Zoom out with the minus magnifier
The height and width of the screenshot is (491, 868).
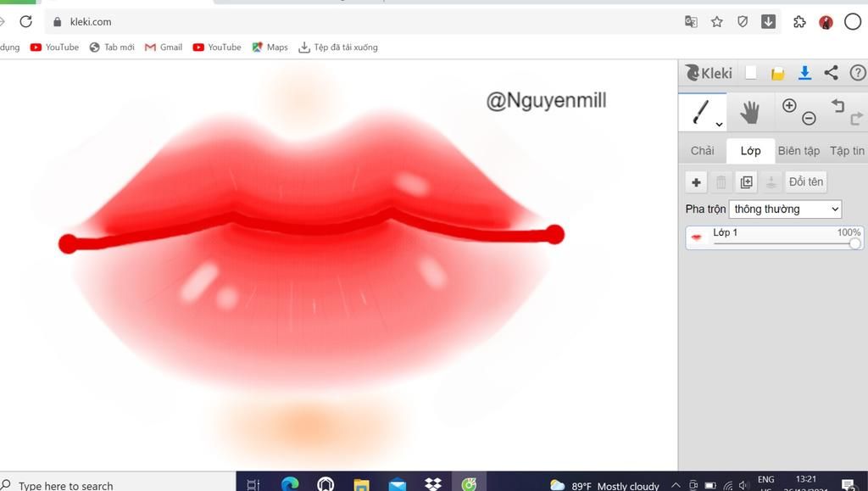click(809, 118)
